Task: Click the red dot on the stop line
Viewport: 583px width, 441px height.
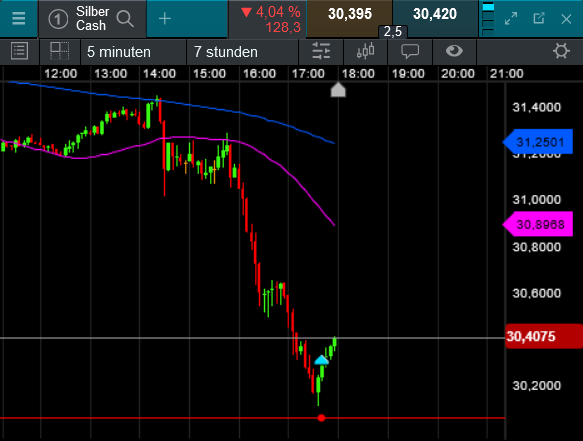Action: [x=322, y=418]
